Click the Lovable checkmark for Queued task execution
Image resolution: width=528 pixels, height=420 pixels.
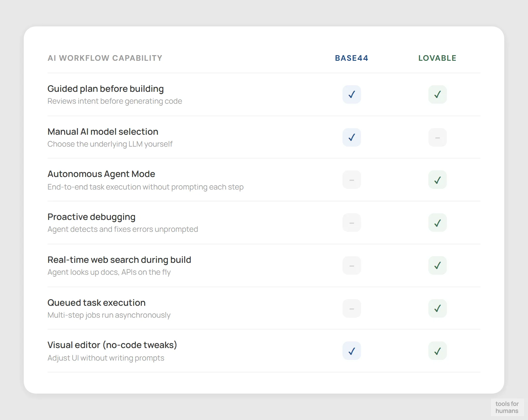point(437,308)
